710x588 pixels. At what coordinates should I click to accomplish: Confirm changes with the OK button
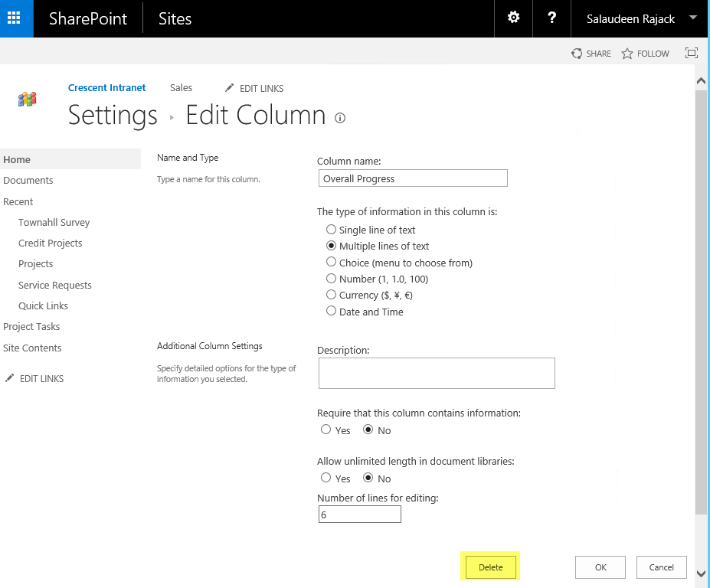pos(600,567)
